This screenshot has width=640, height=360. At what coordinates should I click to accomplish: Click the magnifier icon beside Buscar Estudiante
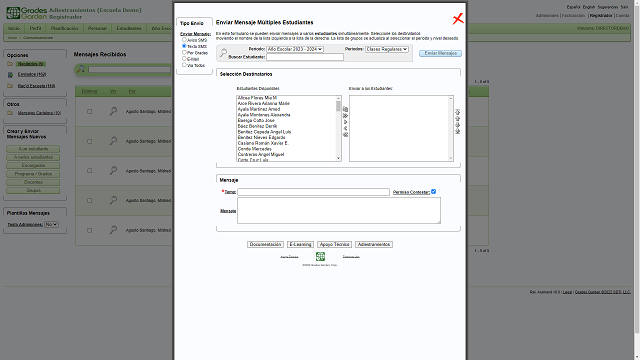point(223,53)
